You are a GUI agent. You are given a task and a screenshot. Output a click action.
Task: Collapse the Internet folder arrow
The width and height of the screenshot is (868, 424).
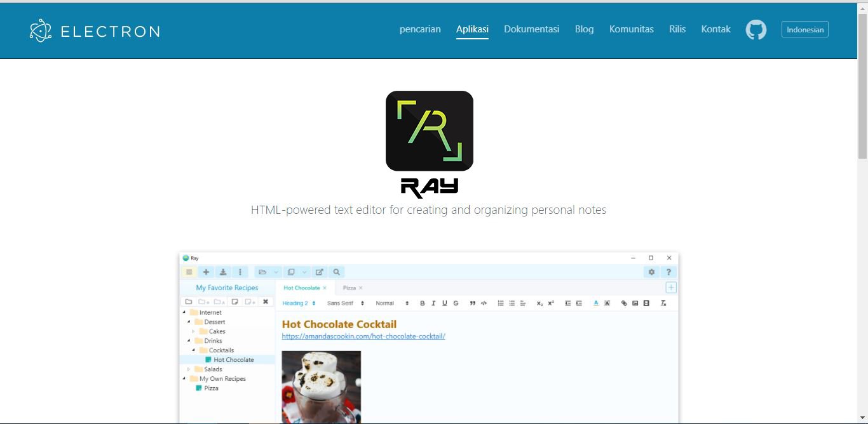(185, 312)
